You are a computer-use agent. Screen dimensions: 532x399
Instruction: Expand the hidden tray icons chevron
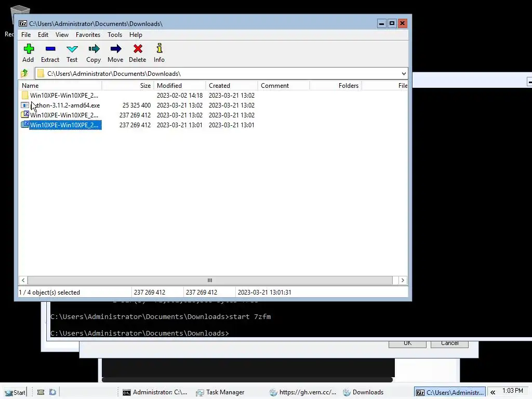tap(493, 392)
